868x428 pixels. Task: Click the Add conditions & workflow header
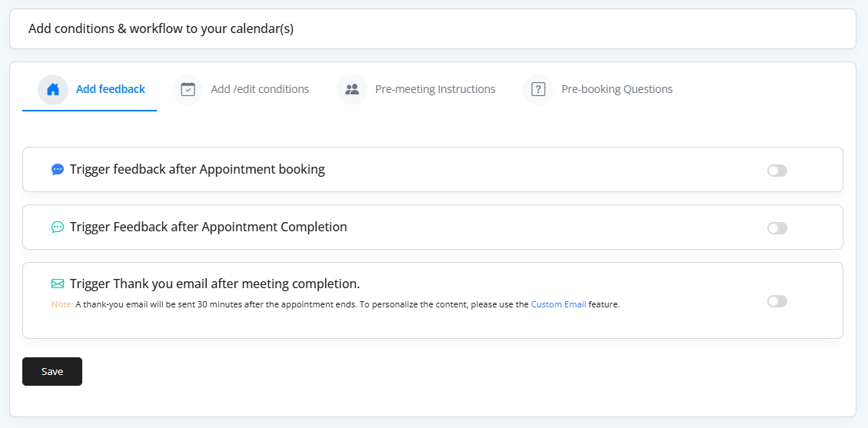pos(161,29)
